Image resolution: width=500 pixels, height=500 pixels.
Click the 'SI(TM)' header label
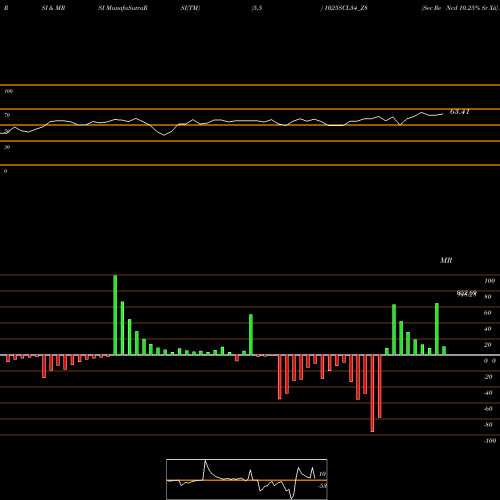point(190,8)
